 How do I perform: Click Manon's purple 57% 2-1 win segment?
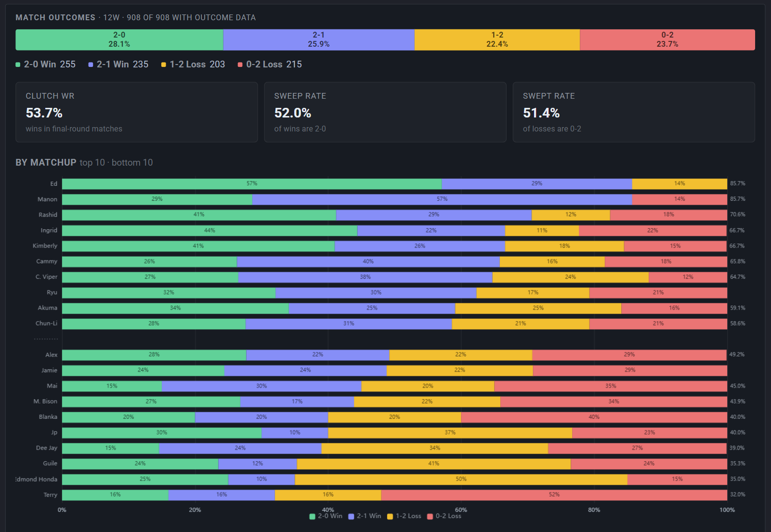pos(442,199)
